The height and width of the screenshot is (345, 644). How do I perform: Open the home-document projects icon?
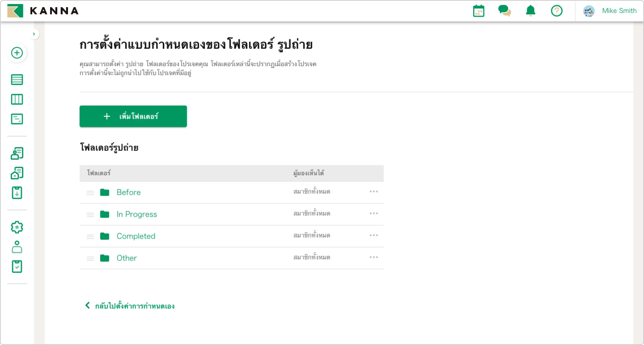pyautogui.click(x=17, y=173)
